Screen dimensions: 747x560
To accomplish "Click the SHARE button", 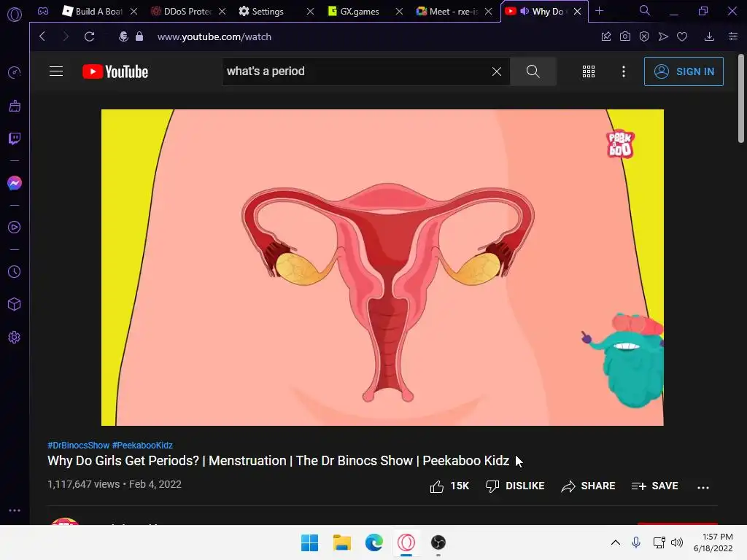I will (589, 486).
